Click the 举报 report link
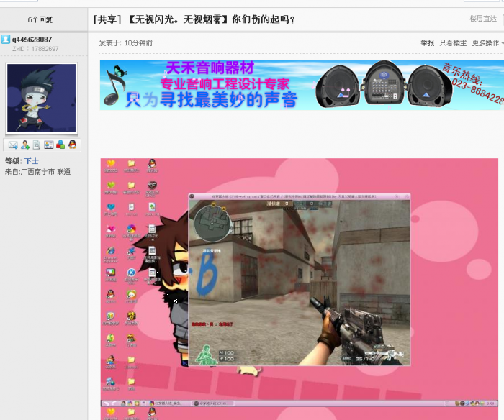504x420 pixels. click(428, 42)
